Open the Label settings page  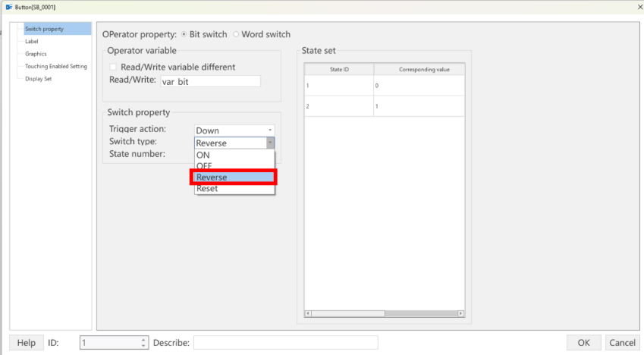point(32,42)
